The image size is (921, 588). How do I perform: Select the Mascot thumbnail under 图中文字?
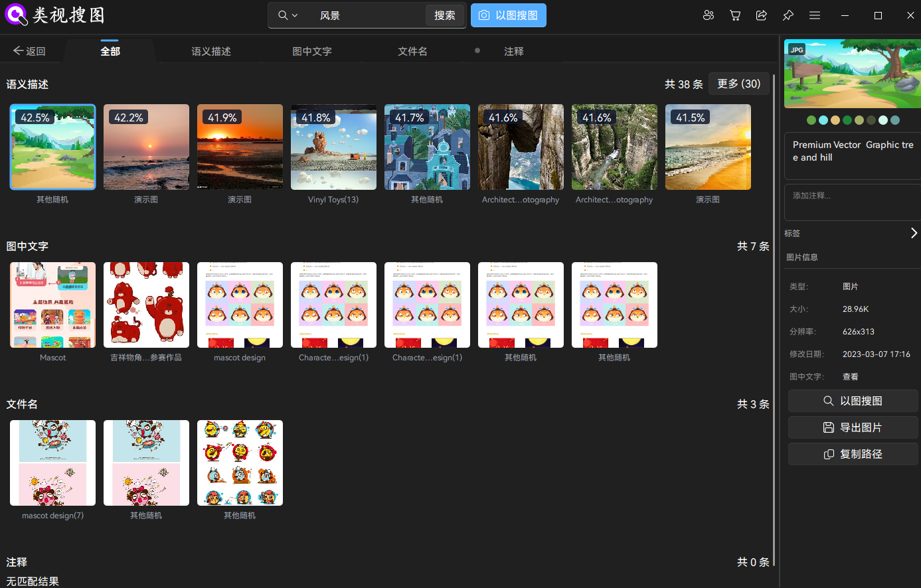coord(52,305)
